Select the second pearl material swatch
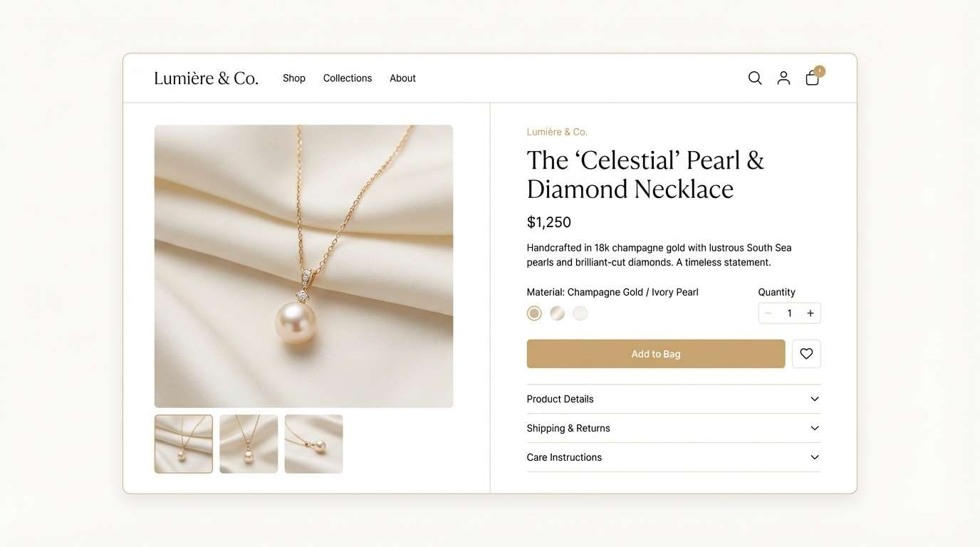 [556, 312]
